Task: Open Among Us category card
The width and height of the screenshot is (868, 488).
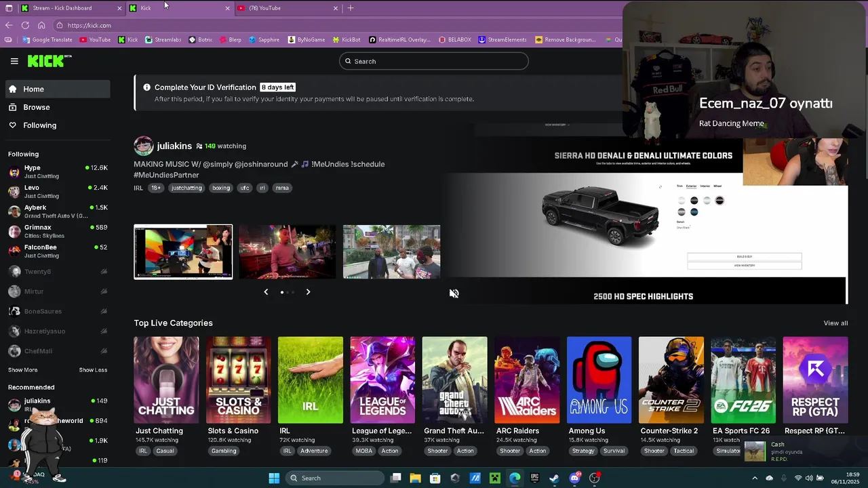Action: 599,380
